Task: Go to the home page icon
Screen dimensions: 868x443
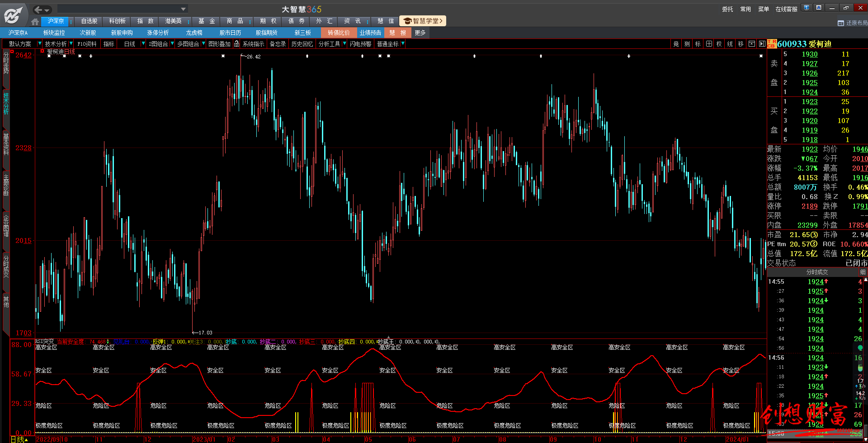Action: tap(35, 21)
